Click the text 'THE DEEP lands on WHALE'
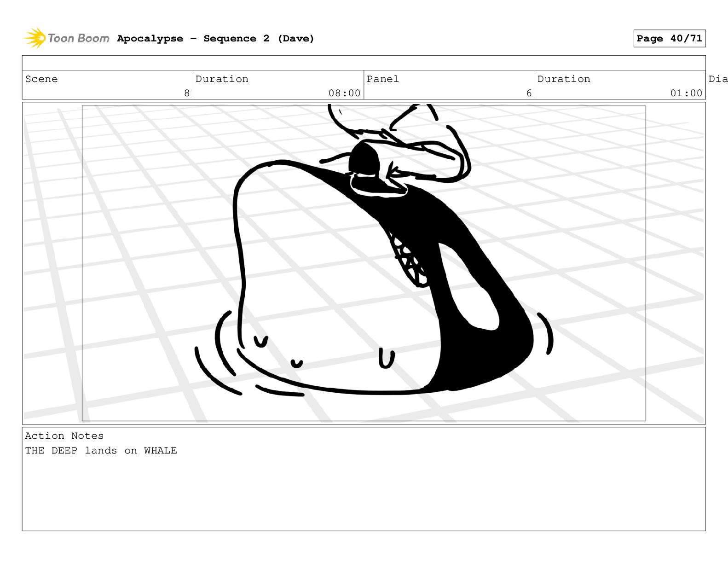The width and height of the screenshot is (728, 564). (x=101, y=451)
